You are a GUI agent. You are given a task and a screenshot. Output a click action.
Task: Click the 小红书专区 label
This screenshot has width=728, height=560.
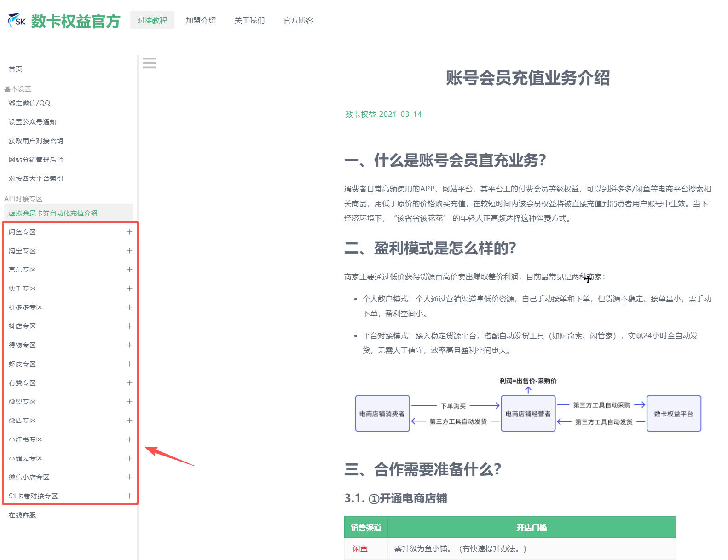pos(26,439)
